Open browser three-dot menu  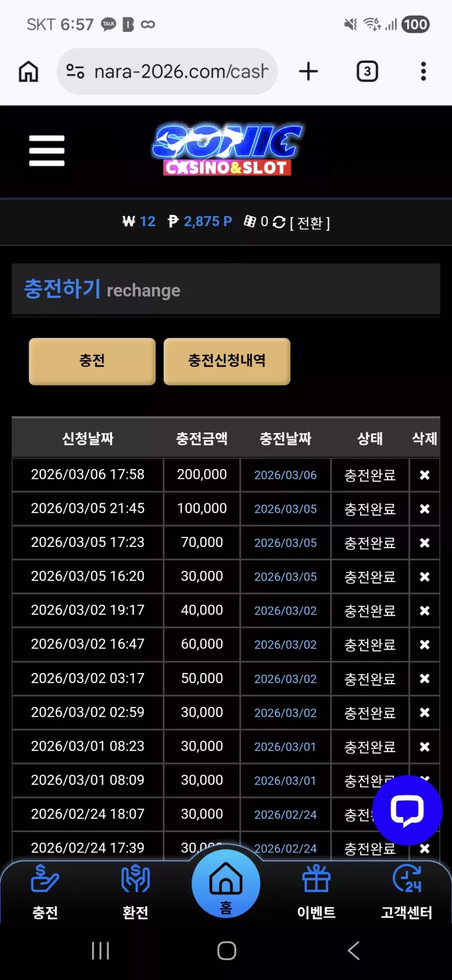point(423,71)
